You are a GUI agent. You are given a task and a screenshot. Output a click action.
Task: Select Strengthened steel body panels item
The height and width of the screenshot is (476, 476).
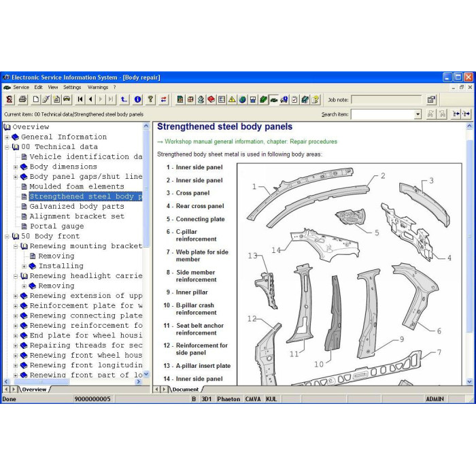pyautogui.click(x=86, y=197)
